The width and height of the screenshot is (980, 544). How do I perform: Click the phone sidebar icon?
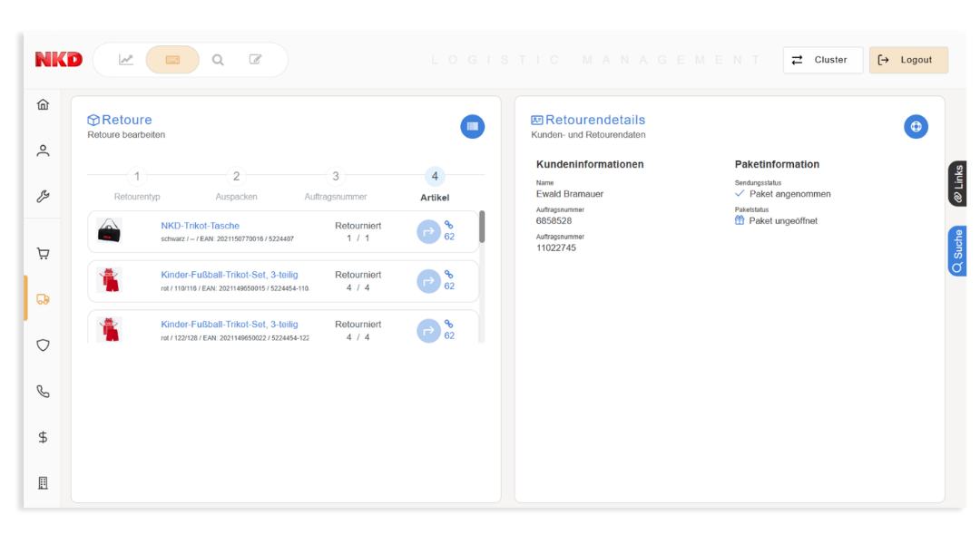tap(43, 392)
